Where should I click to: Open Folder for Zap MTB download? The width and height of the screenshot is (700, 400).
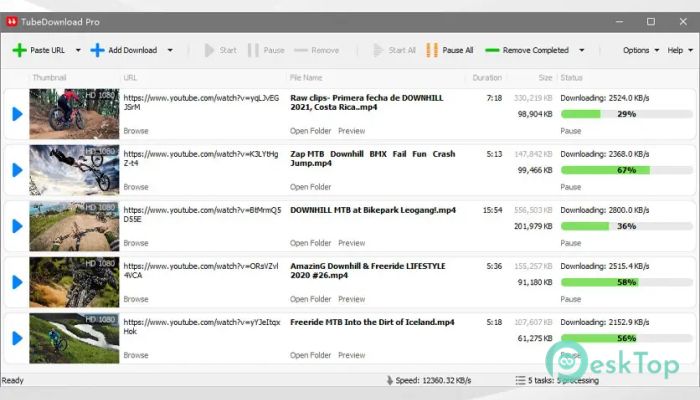pyautogui.click(x=310, y=187)
